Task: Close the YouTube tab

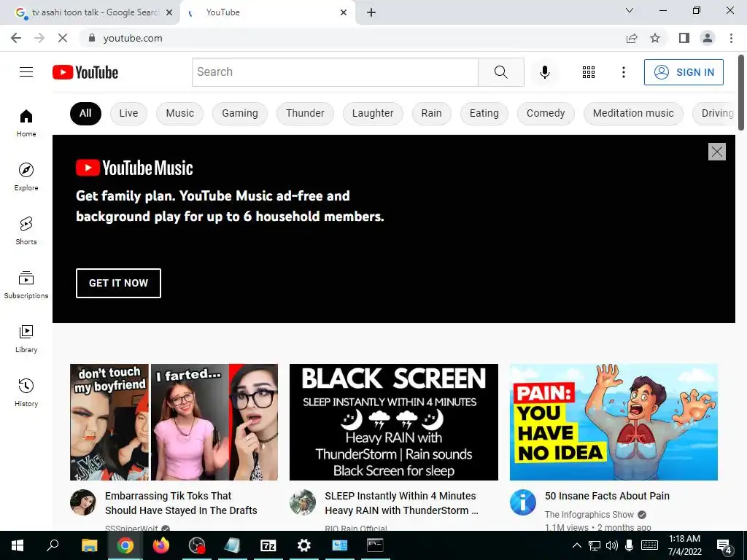Action: click(344, 12)
